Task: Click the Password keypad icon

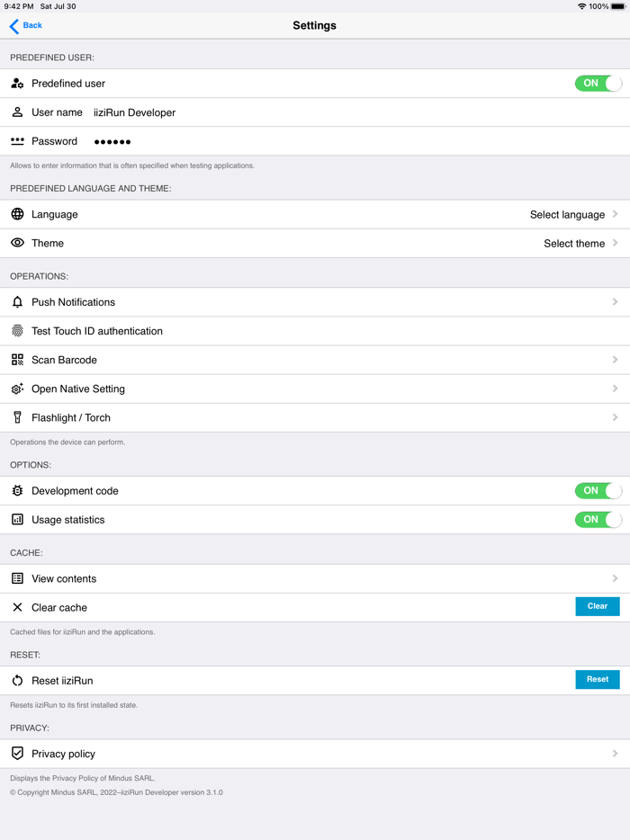Action: [x=15, y=140]
